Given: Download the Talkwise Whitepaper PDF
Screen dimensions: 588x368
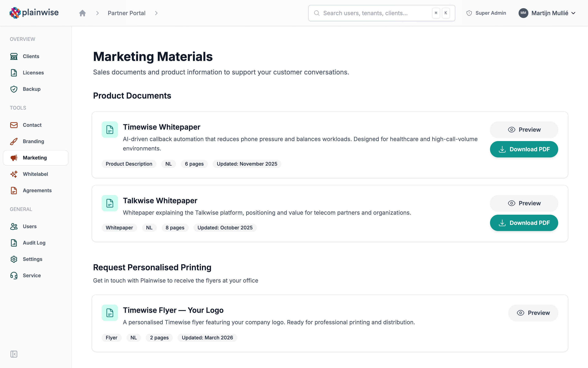Looking at the screenshot, I should pos(524,223).
